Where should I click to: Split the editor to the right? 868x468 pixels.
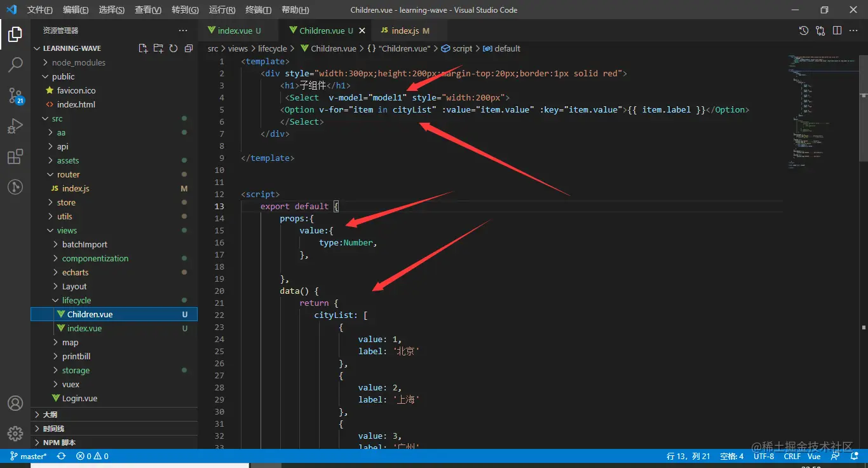(837, 31)
